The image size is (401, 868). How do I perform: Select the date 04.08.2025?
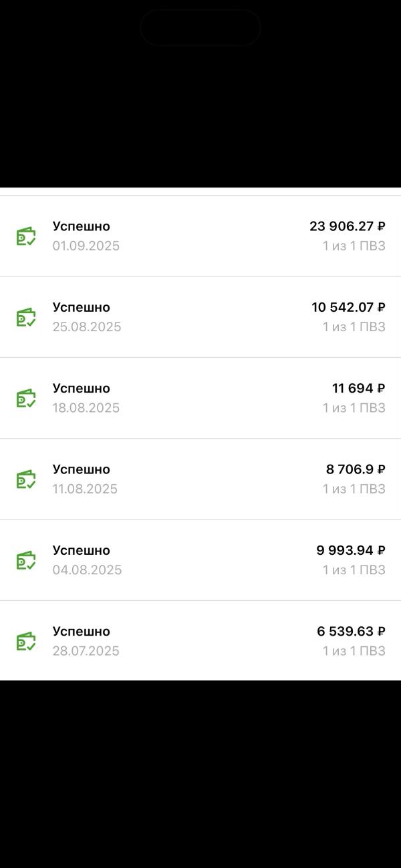coord(87,570)
